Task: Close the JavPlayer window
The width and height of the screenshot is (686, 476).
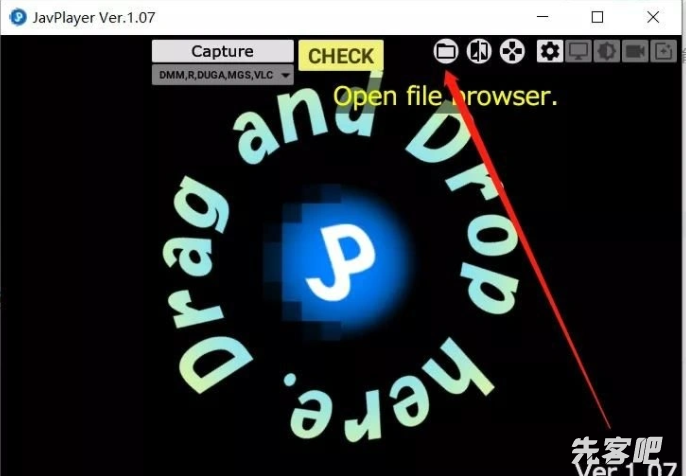Action: (652, 17)
